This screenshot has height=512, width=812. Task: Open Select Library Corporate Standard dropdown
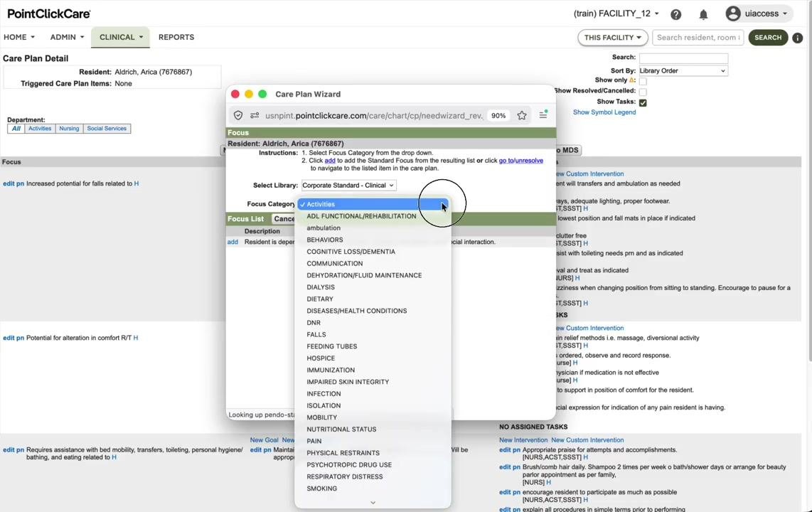pyautogui.click(x=348, y=186)
